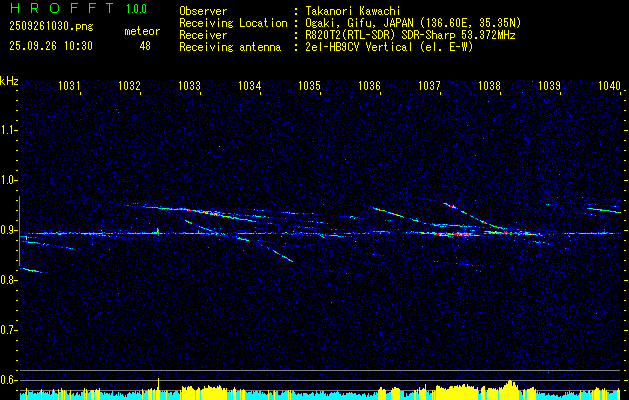Click the 1033 time axis label
The image size is (629, 400).
pyautogui.click(x=189, y=85)
